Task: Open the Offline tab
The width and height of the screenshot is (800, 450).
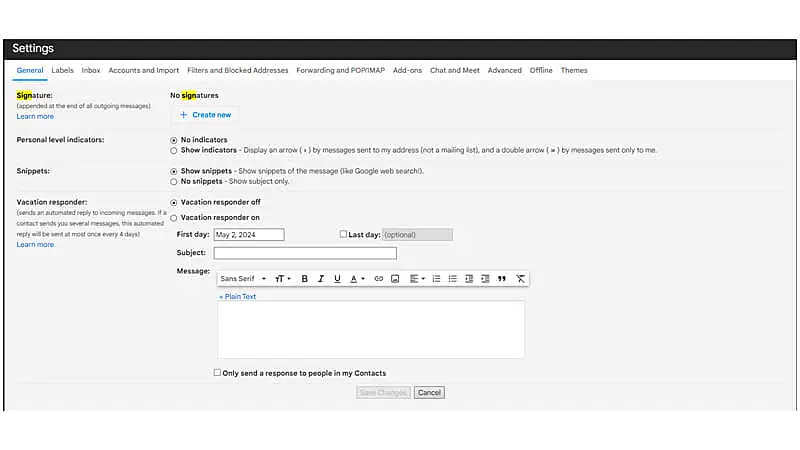Action: coord(541,70)
